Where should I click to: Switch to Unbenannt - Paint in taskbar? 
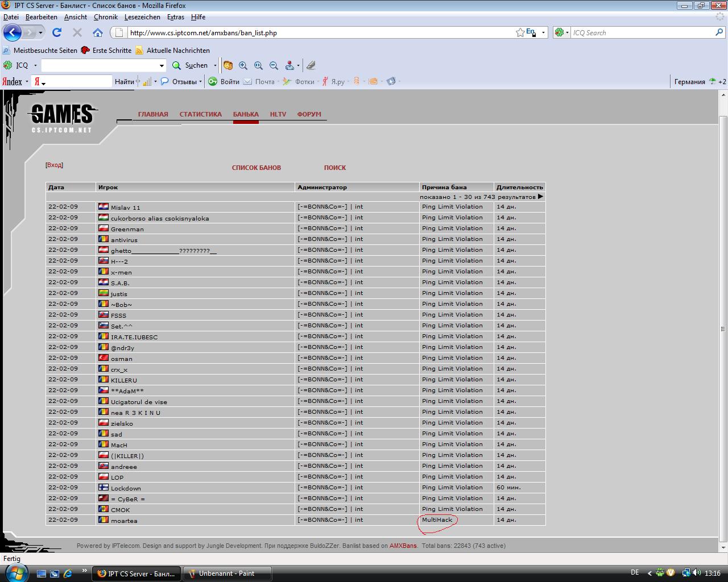(x=227, y=573)
